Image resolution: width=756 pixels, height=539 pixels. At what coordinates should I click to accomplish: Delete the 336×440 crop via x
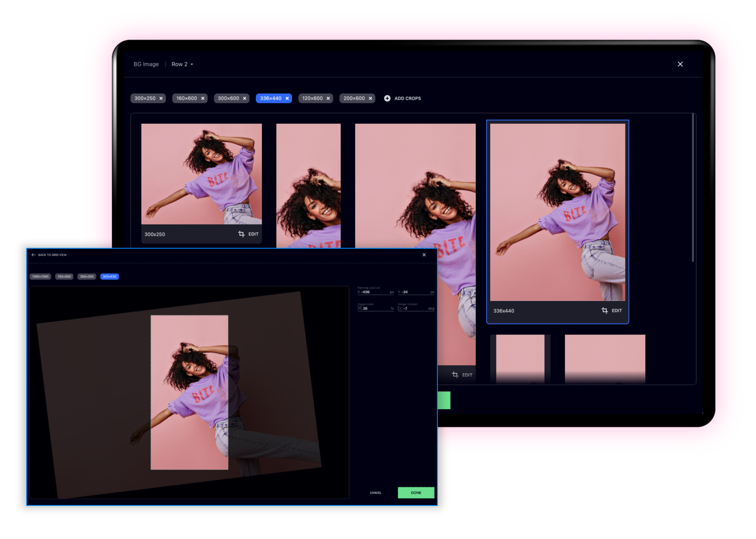pos(287,98)
